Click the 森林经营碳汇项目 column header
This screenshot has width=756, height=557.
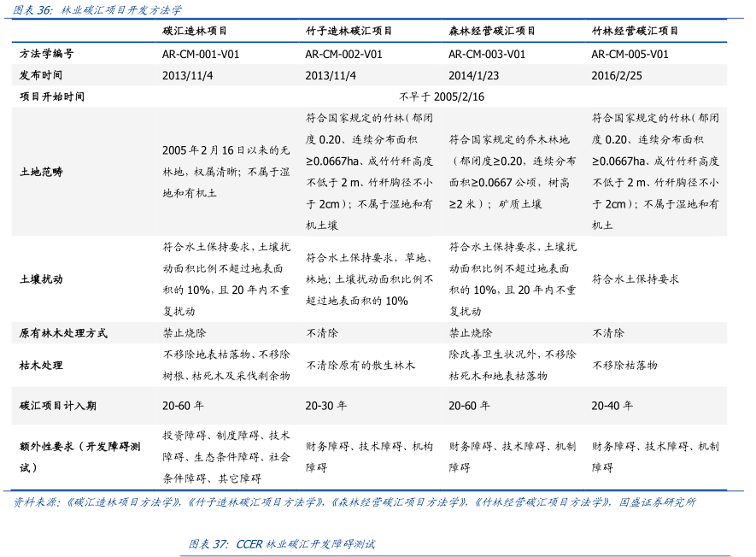[x=492, y=31]
